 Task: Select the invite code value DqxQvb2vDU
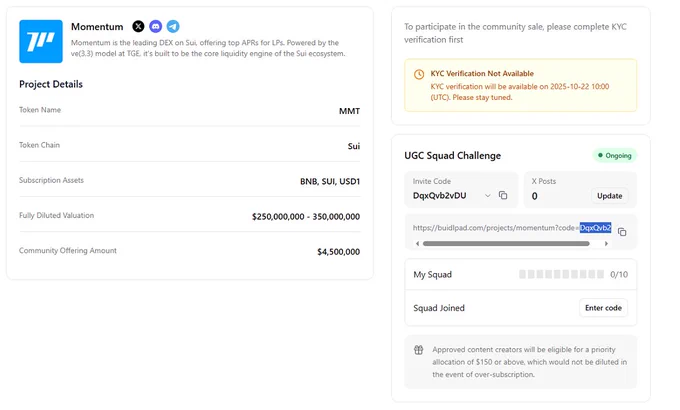pos(439,196)
